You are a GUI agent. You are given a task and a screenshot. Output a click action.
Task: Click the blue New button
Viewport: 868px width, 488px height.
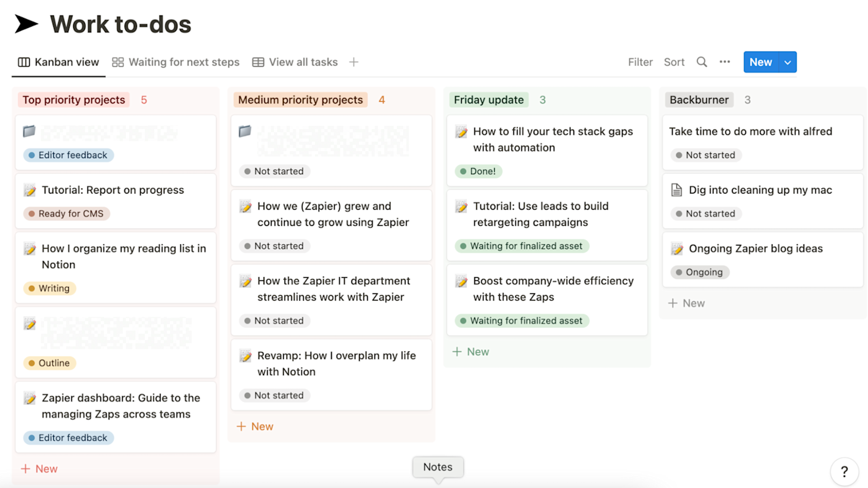tap(761, 62)
